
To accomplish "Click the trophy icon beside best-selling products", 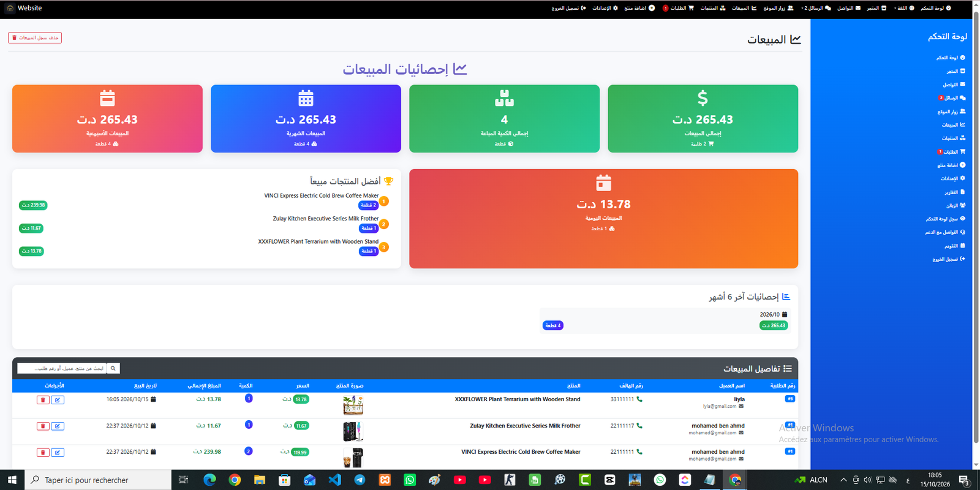I will (388, 181).
